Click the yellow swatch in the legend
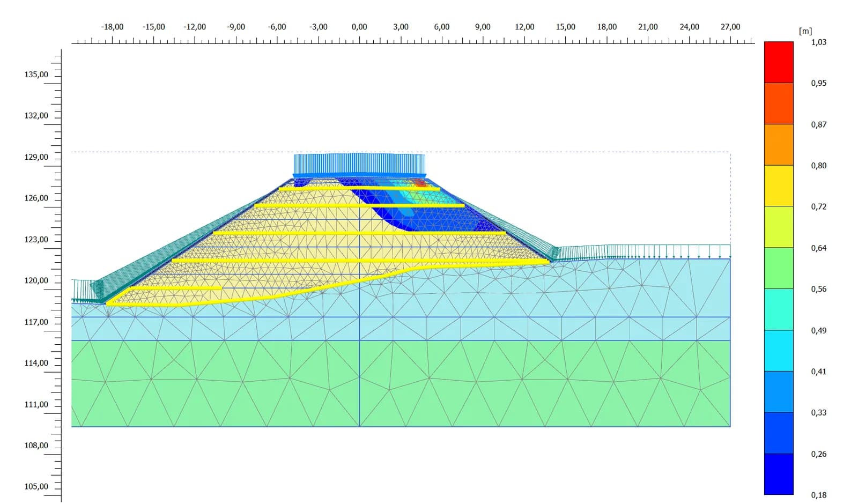 (x=779, y=186)
